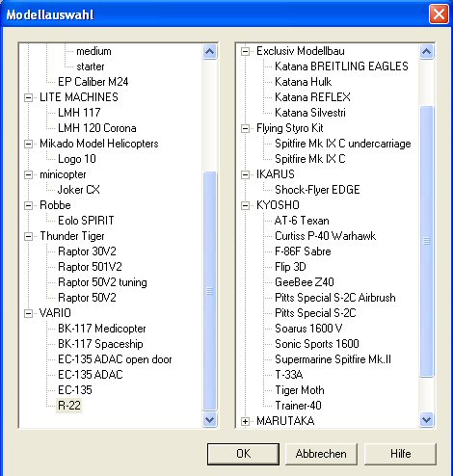Select F-86F Sabre

[x=303, y=251]
